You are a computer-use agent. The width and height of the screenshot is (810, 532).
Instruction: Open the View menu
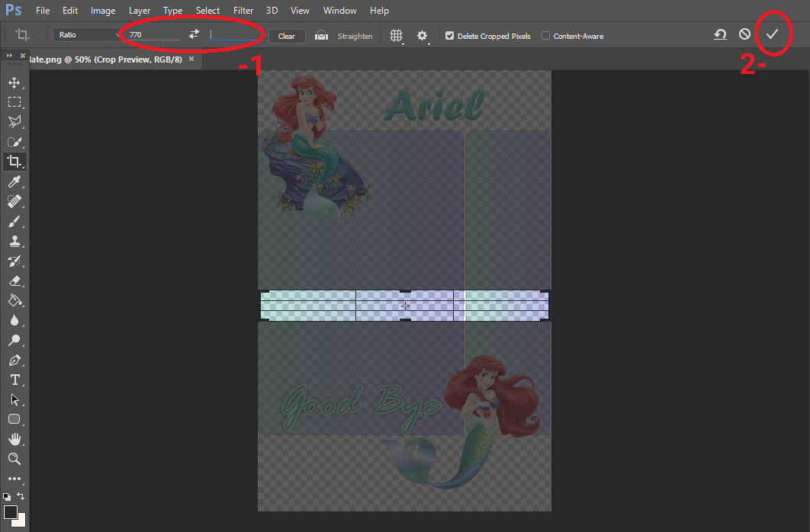pyautogui.click(x=300, y=11)
